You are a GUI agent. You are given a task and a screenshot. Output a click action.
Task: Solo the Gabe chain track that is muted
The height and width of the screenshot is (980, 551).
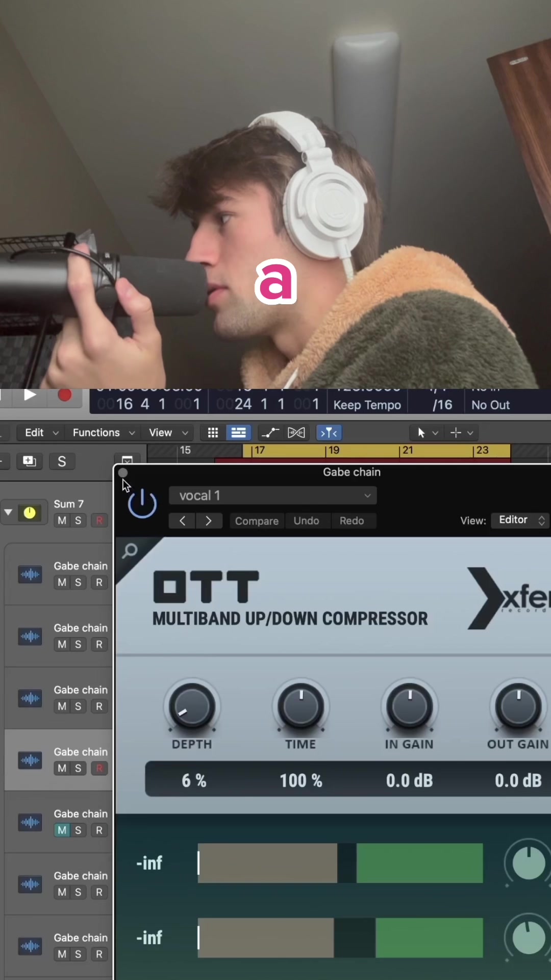tap(78, 830)
